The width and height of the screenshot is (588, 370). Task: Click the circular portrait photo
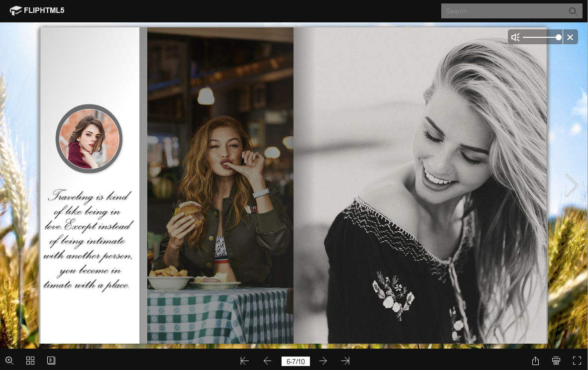coord(89,139)
